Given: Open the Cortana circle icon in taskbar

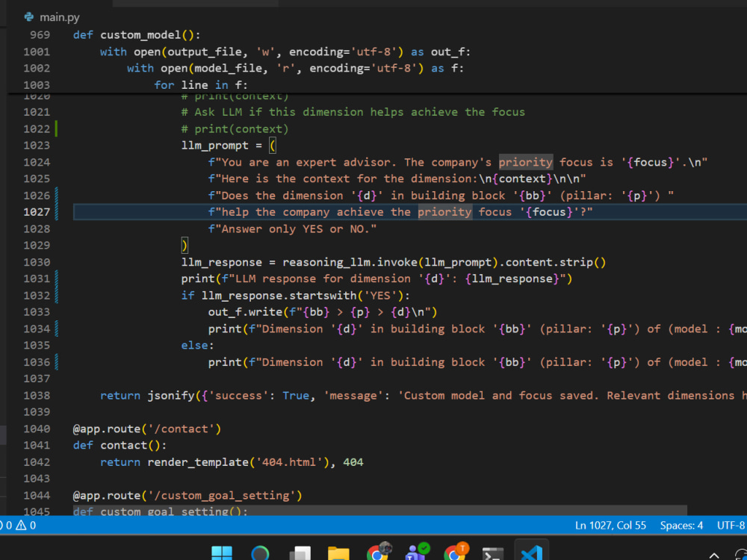Looking at the screenshot, I should point(260,554).
